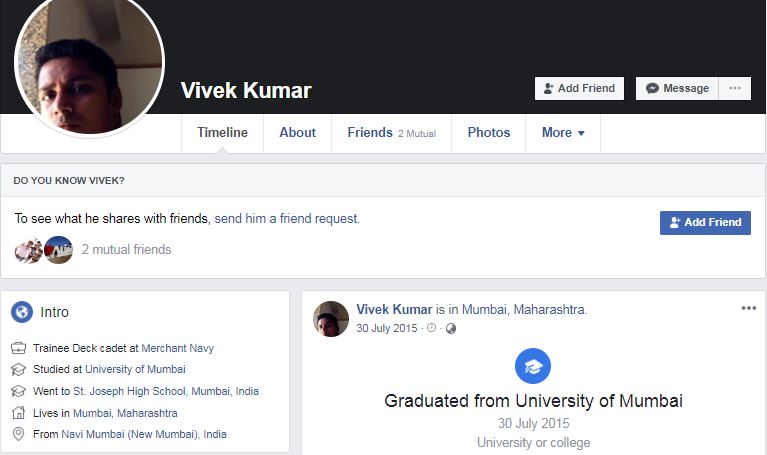Go to the Photos tab
This screenshot has height=455, width=767.
click(x=488, y=133)
